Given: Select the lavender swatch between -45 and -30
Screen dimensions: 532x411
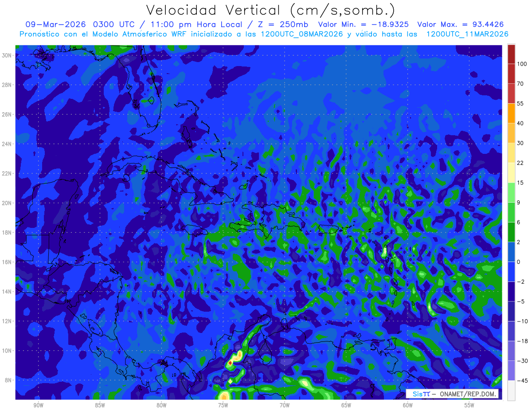Looking at the screenshot, I should tap(511, 370).
